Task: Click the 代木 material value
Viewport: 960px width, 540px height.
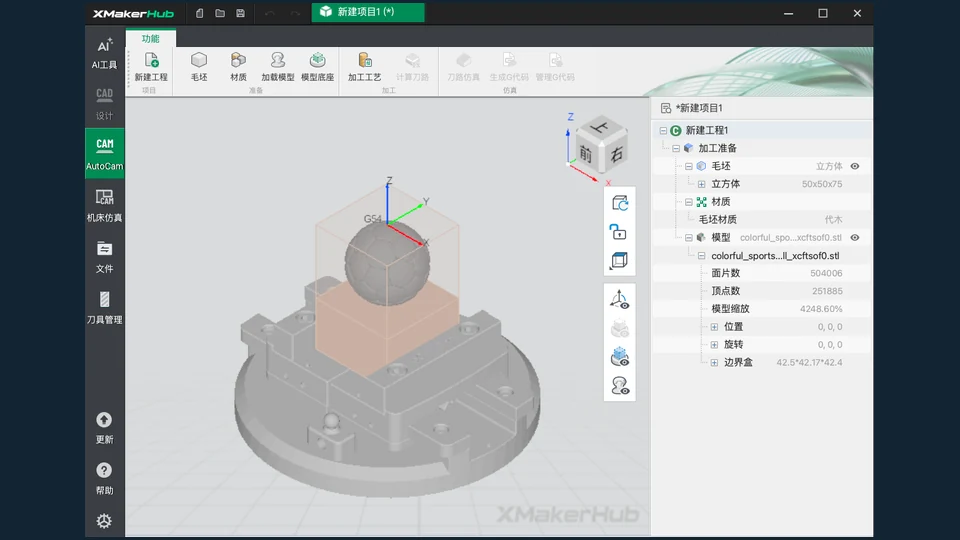Action: [x=833, y=219]
